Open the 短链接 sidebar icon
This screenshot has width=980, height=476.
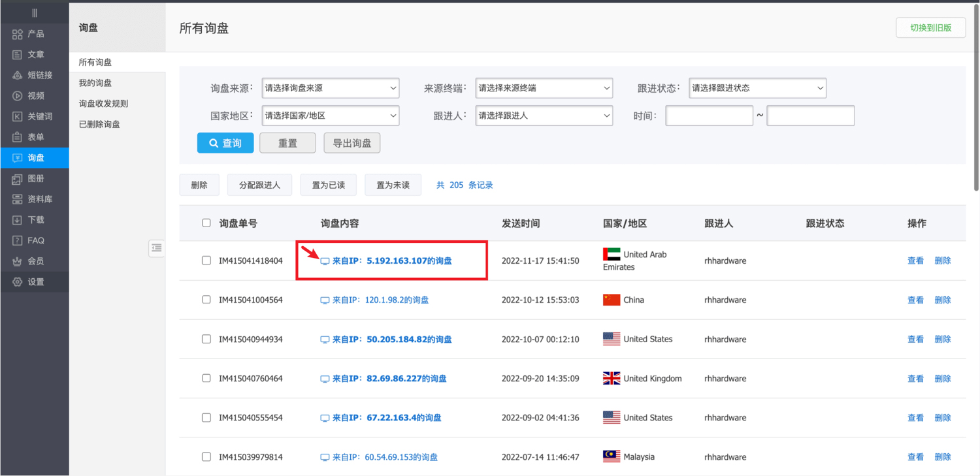pos(18,75)
